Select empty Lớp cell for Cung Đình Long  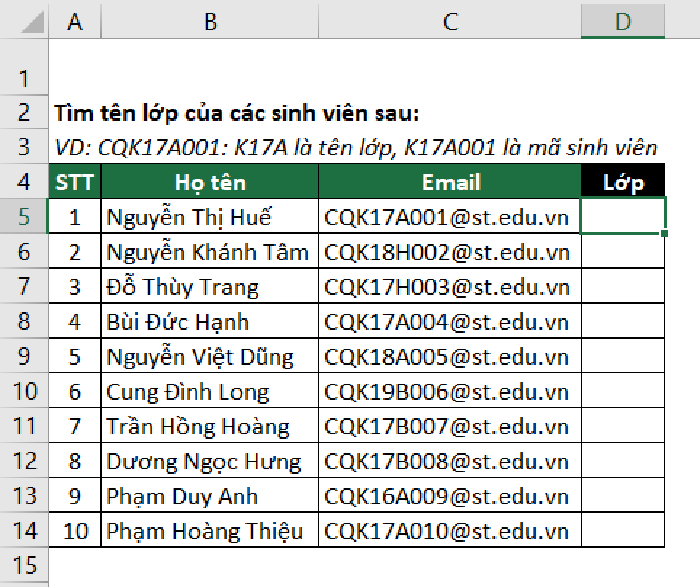click(623, 391)
